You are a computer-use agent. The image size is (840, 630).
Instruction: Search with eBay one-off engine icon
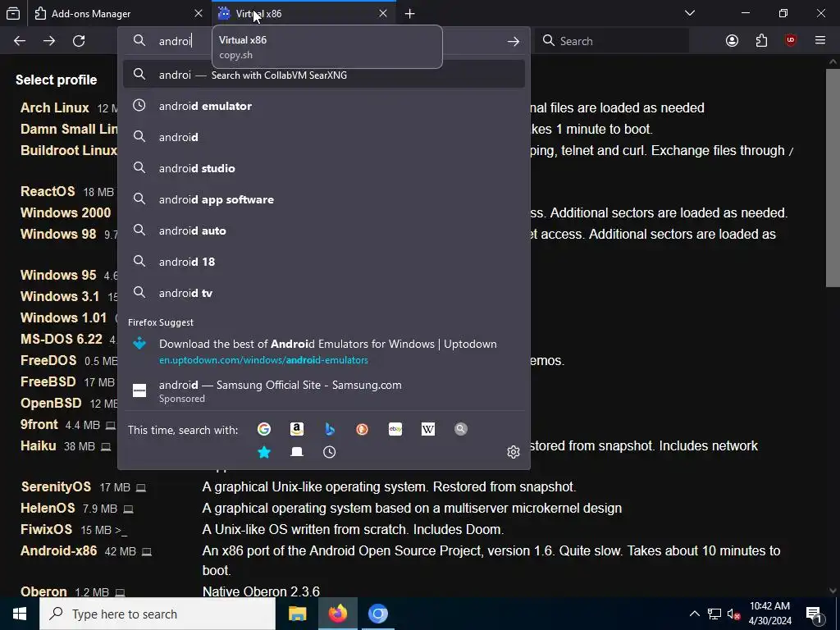(395, 429)
